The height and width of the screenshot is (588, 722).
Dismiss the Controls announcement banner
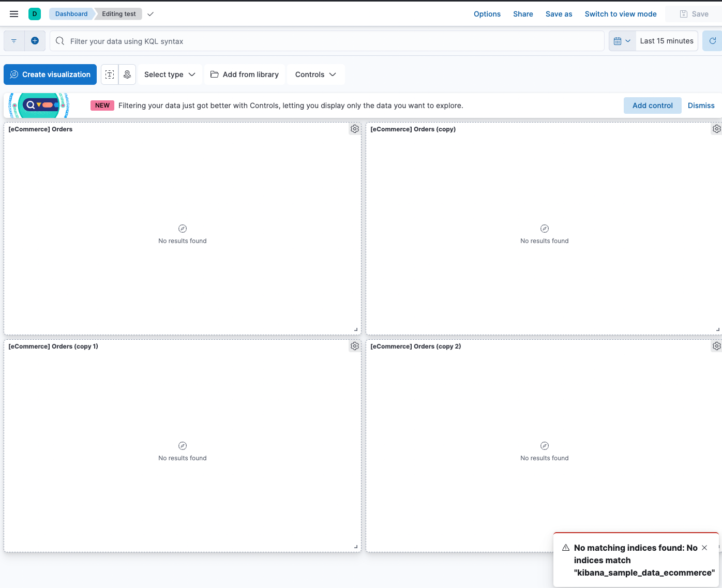pos(701,105)
